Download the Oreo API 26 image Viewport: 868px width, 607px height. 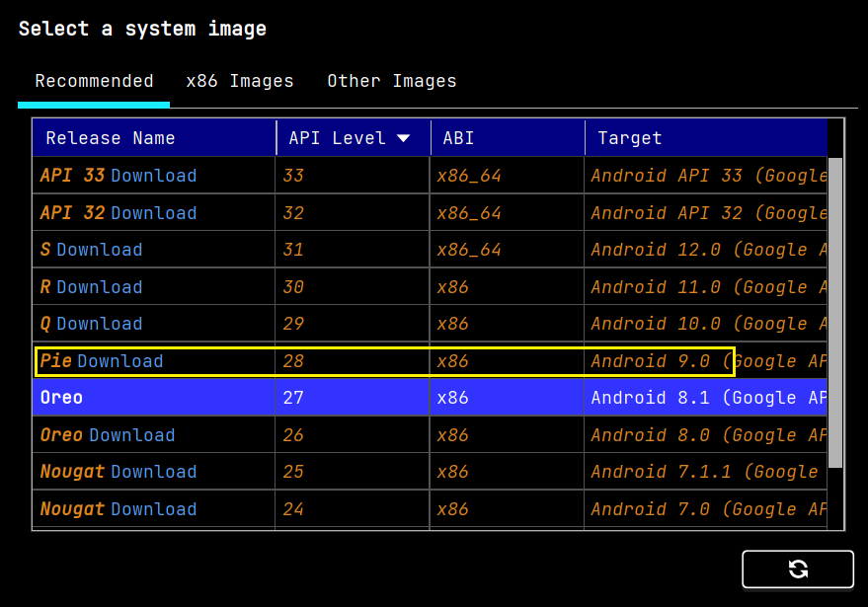tap(132, 435)
